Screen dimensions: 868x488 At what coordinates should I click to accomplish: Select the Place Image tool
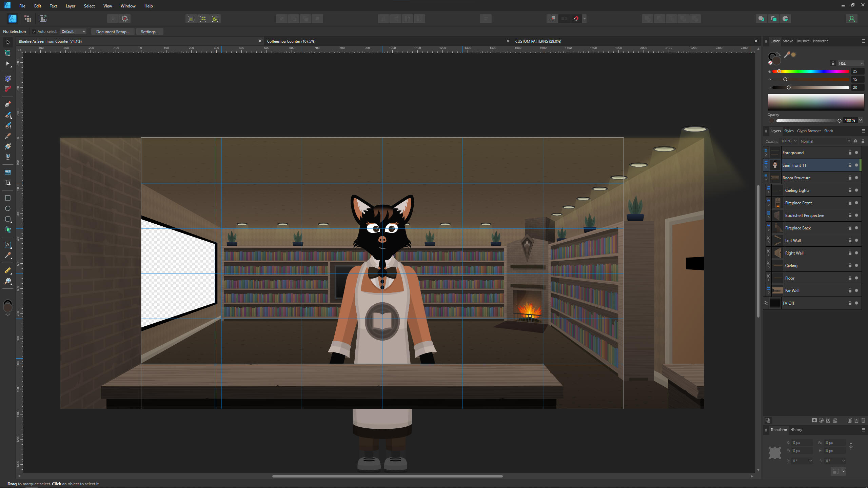tap(7, 172)
